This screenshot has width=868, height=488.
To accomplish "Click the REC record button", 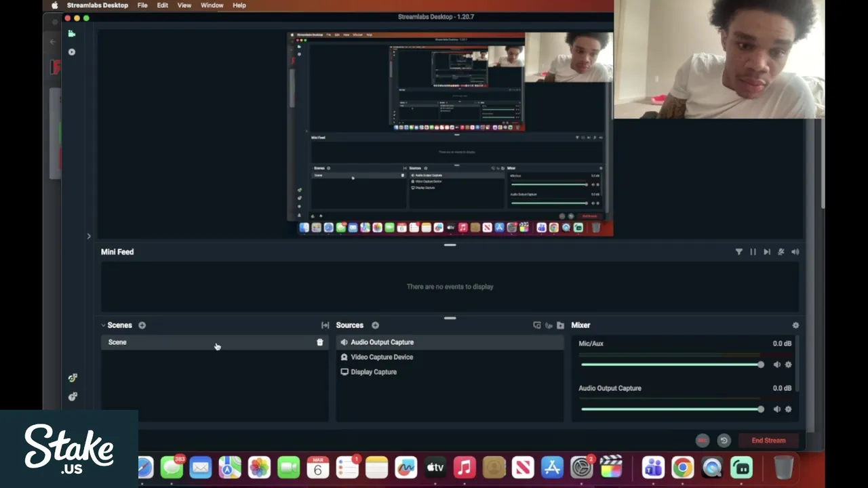I will [x=703, y=441].
